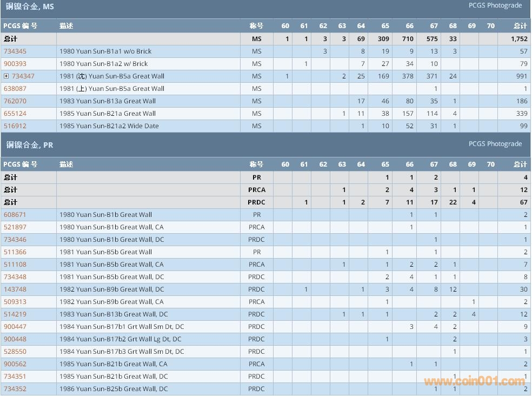Expand the 734347 row plus icon

[6, 76]
